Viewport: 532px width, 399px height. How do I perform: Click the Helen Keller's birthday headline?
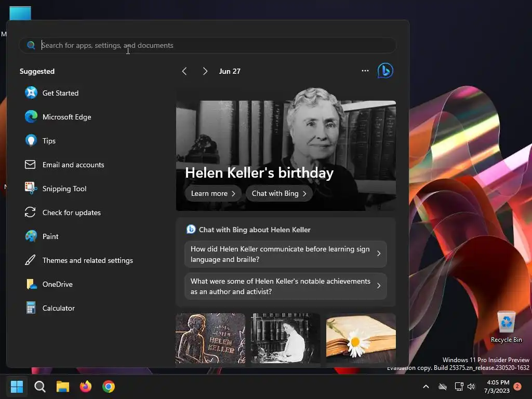point(259,172)
